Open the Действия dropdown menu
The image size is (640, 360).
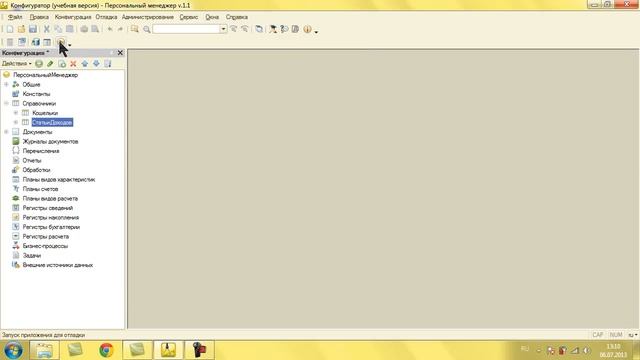coord(16,64)
